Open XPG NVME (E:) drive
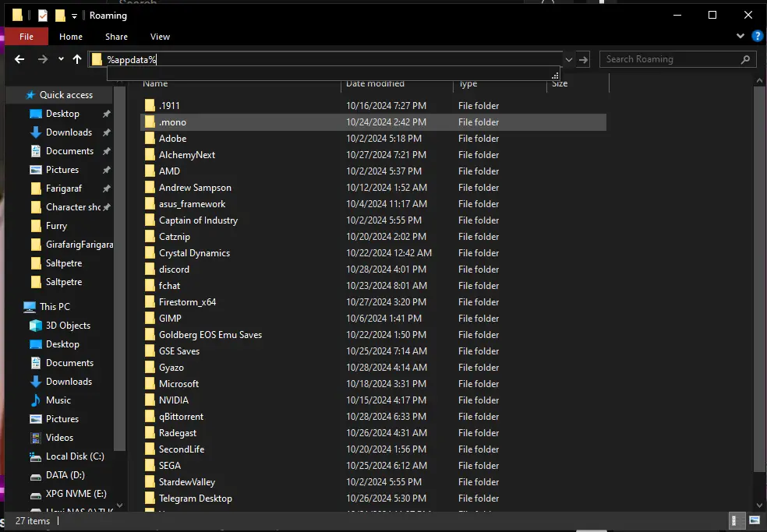767x532 pixels. (76, 493)
